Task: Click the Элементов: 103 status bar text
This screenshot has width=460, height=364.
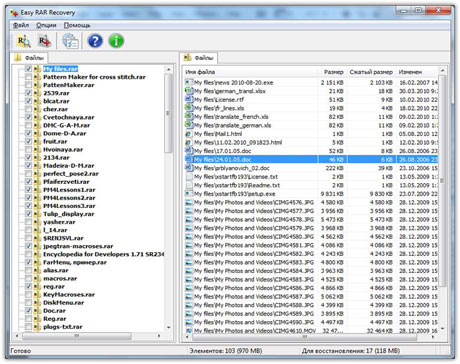Action: click(226, 351)
